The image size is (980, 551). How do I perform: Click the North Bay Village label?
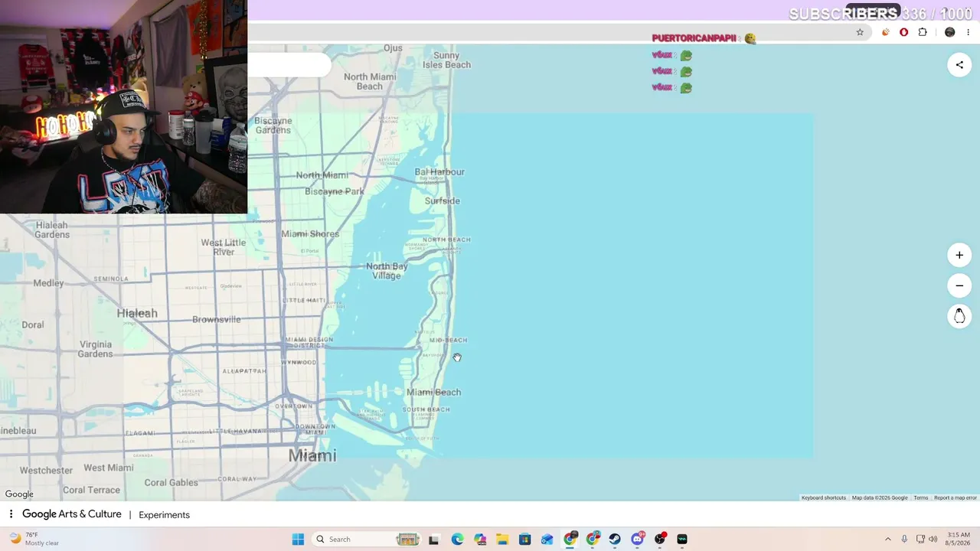(387, 271)
